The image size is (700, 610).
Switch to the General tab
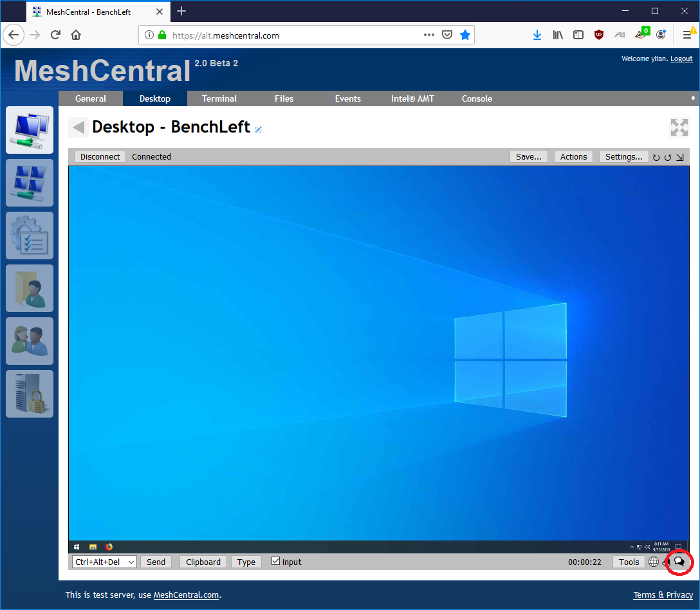pos(91,98)
